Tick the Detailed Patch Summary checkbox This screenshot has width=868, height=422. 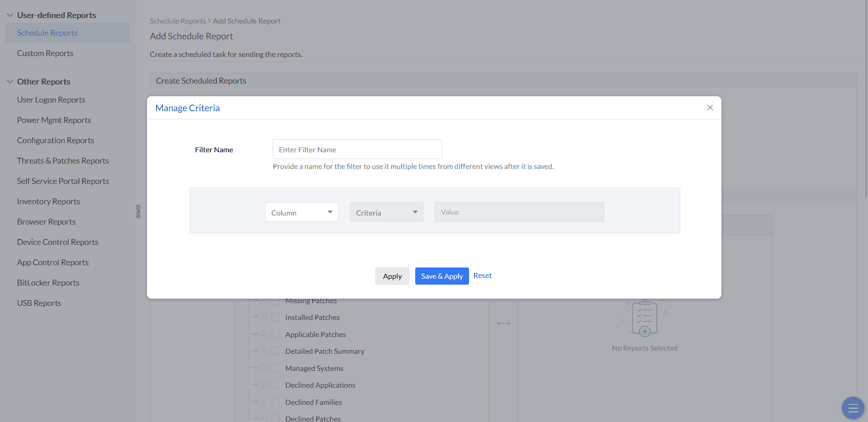(275, 351)
